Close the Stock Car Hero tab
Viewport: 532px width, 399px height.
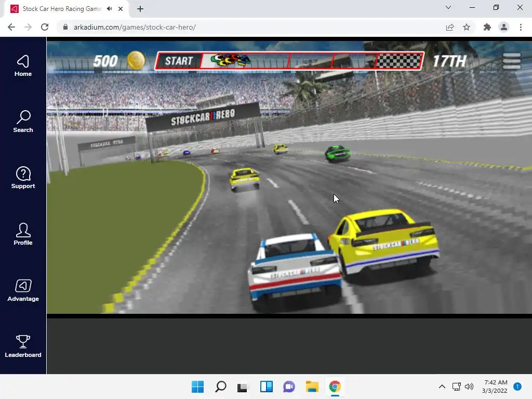tap(121, 9)
